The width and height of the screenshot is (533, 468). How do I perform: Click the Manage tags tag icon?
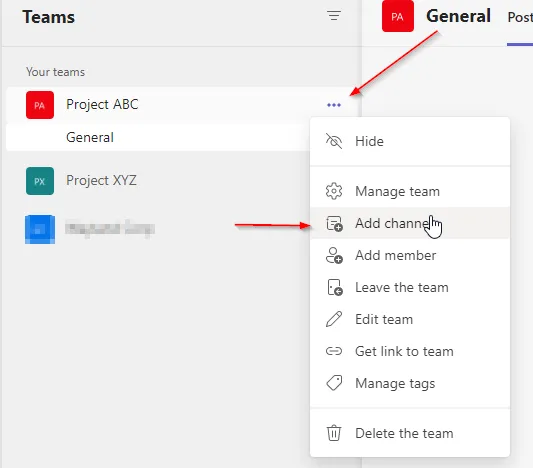pyautogui.click(x=334, y=383)
